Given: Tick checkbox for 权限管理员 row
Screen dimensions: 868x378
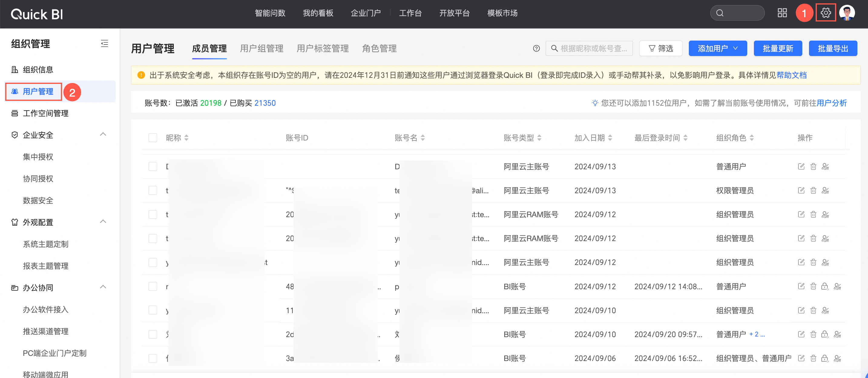Looking at the screenshot, I should pos(153,190).
